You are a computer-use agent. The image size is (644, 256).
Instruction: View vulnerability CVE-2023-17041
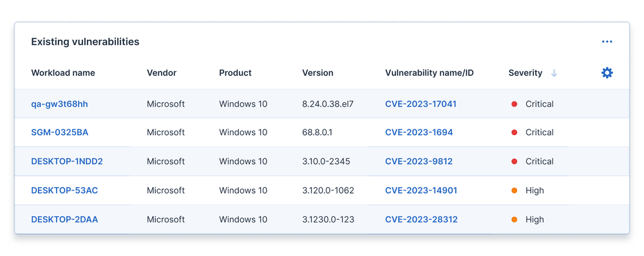421,104
